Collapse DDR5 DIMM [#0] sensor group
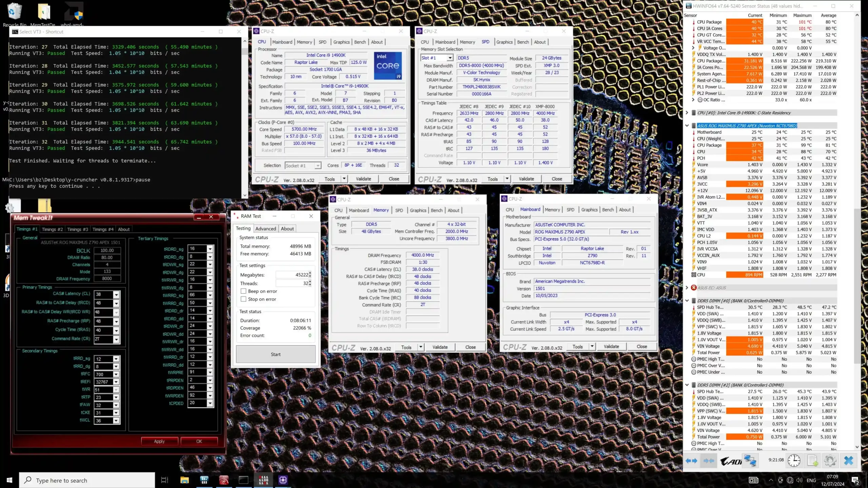 (x=687, y=301)
